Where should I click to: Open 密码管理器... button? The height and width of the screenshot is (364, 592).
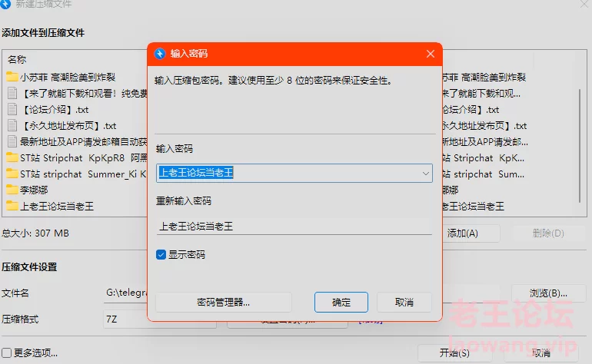point(223,303)
